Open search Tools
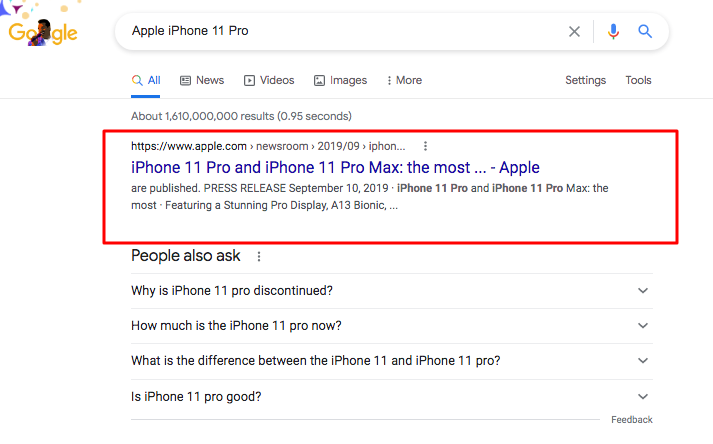 coord(638,81)
